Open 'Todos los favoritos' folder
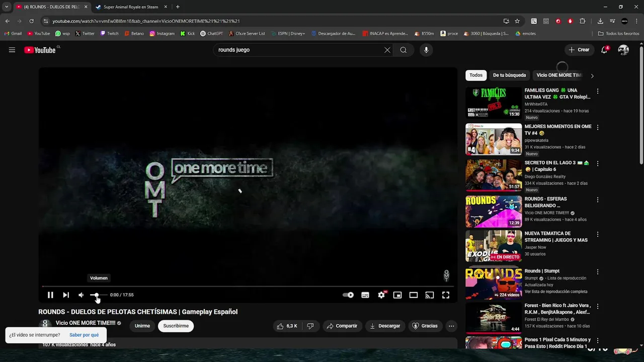The height and width of the screenshot is (362, 644). click(x=618, y=34)
